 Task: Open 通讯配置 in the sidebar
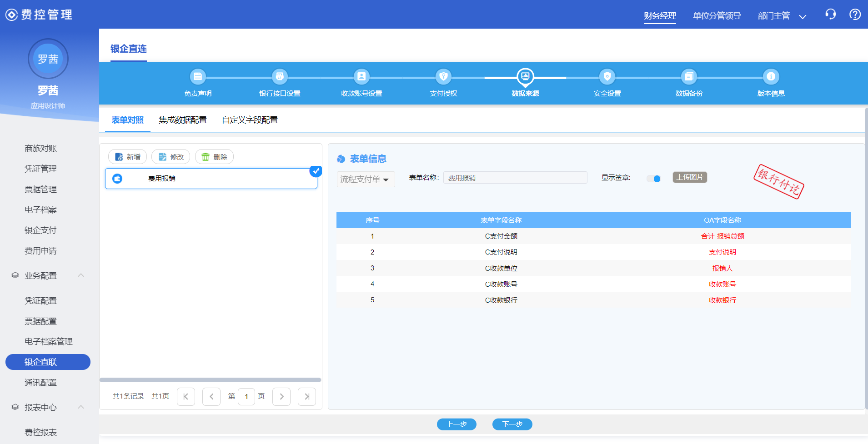click(x=40, y=383)
